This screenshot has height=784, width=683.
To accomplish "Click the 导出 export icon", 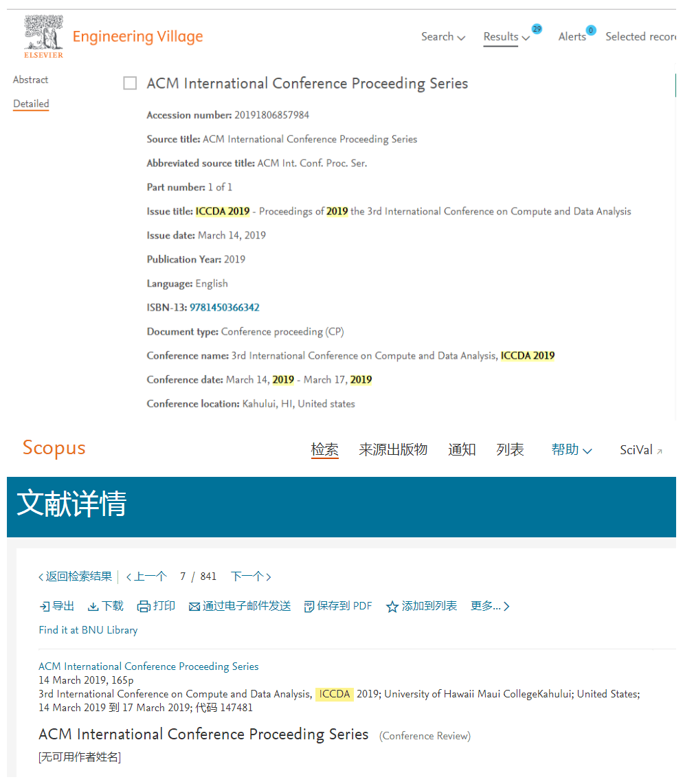I will coord(45,607).
